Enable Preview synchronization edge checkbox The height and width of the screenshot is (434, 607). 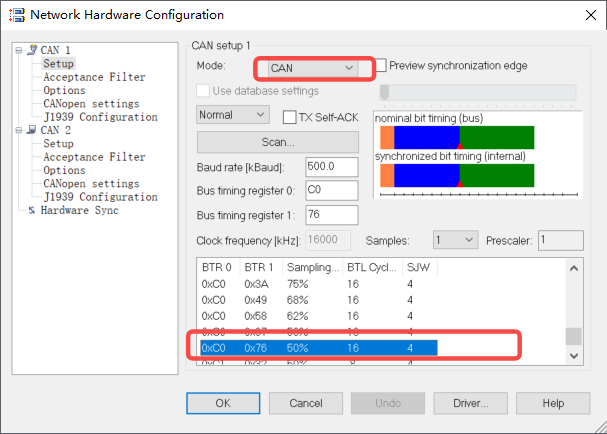point(381,65)
